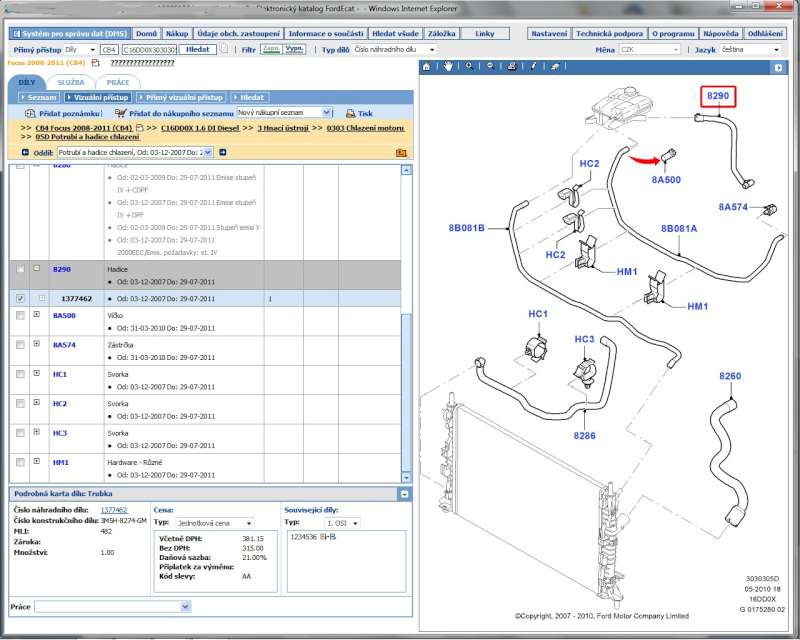Uncheck the checkbox for part 1377462
Screen dimensions: 800x640
tap(21, 299)
